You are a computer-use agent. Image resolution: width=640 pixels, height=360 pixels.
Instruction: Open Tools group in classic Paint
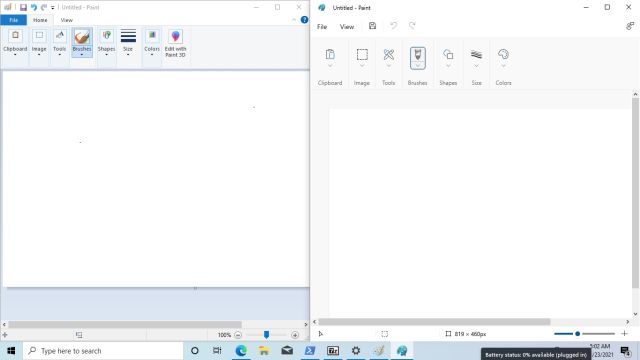(x=60, y=42)
